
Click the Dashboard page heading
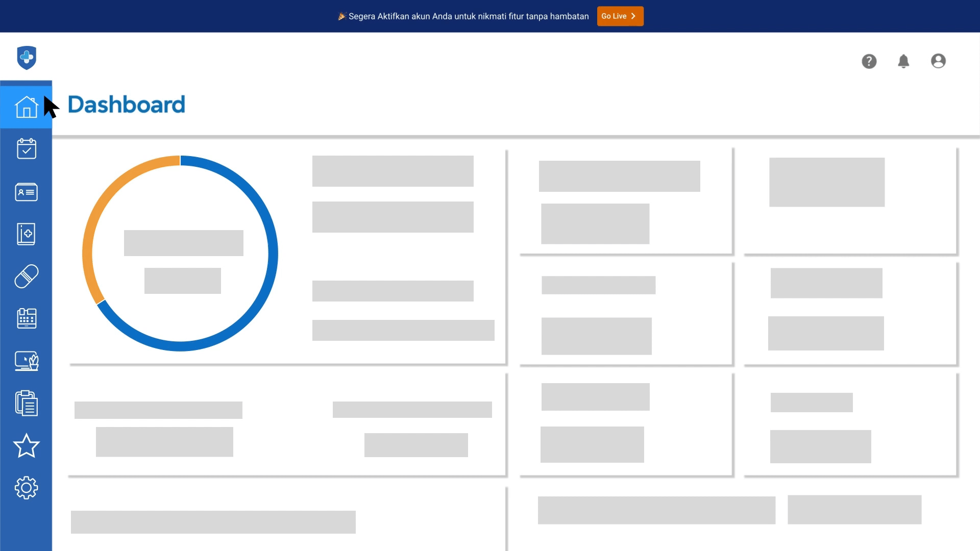(126, 105)
